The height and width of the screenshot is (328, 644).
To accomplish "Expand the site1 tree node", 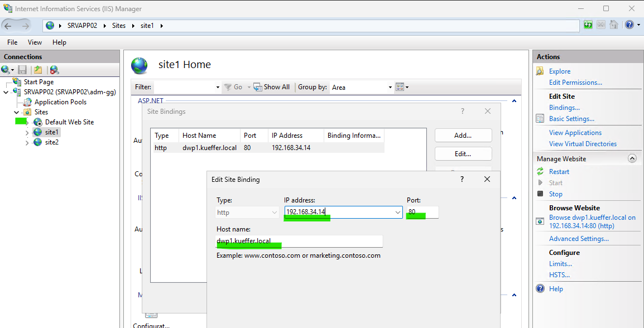I will pyautogui.click(x=27, y=132).
